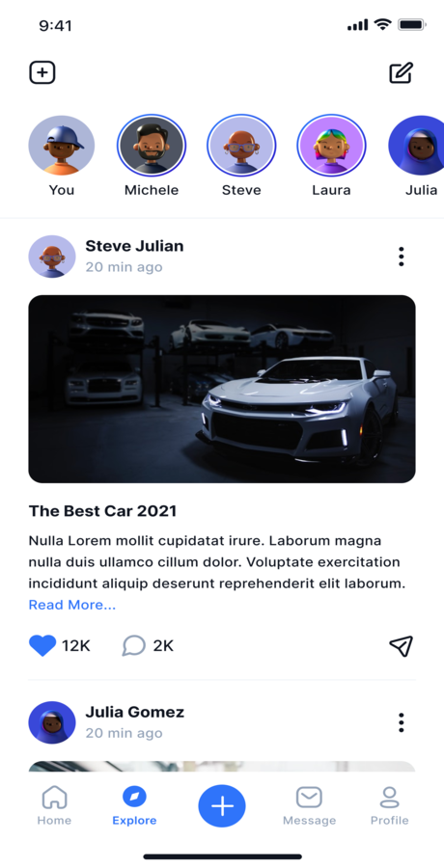The width and height of the screenshot is (444, 868).
Task: Open Laura's story avatar
Action: click(x=331, y=145)
